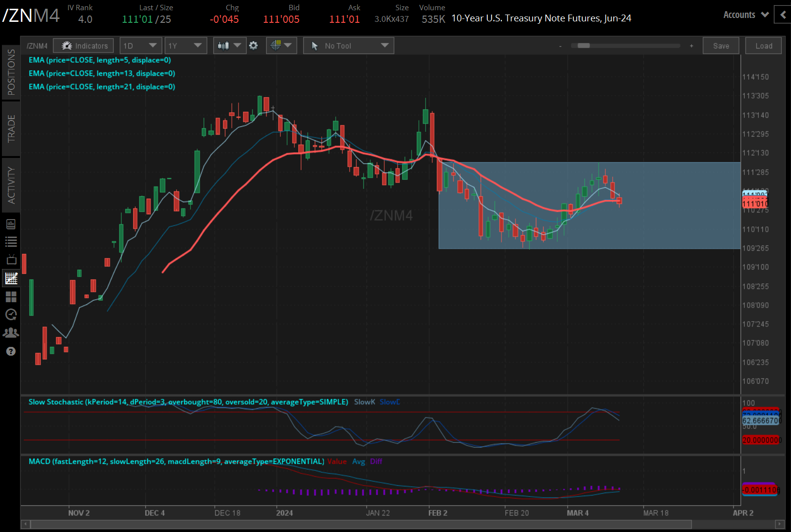Click the /ZNM4 symbol in the header

pos(31,16)
